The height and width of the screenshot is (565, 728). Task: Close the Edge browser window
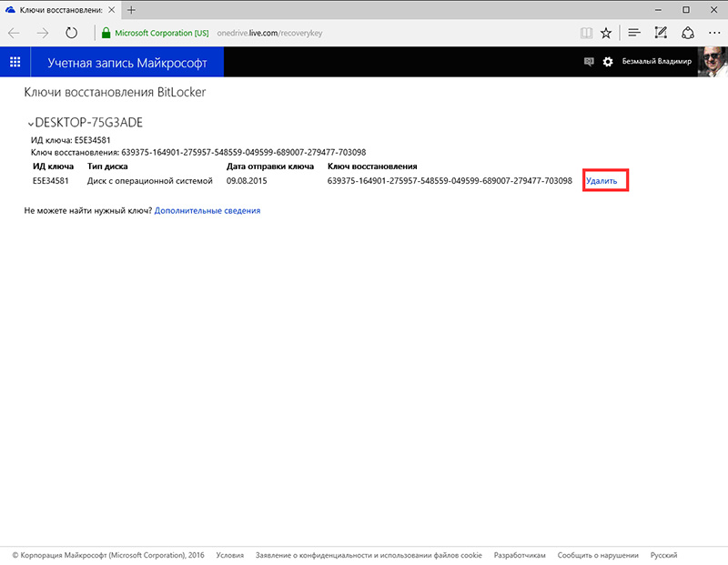(714, 10)
